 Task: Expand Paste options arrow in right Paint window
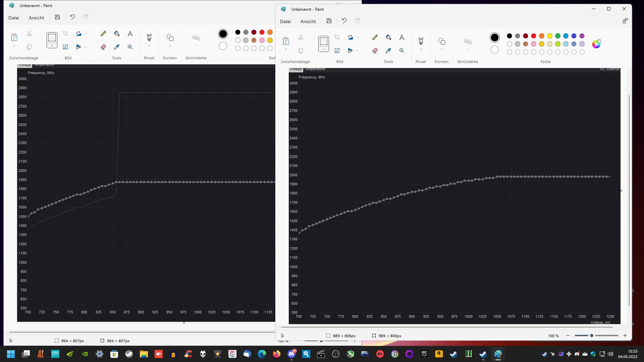coord(286,50)
